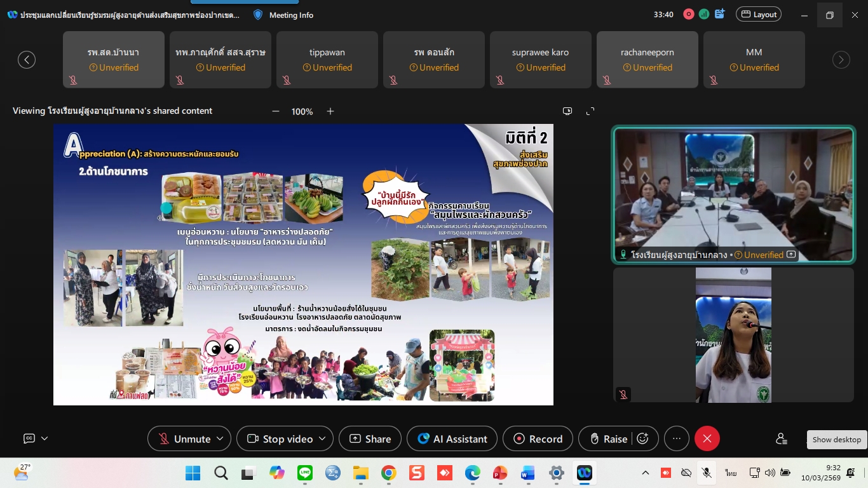This screenshot has width=868, height=488.
Task: Toggle the Raise hand button
Action: pyautogui.click(x=607, y=438)
